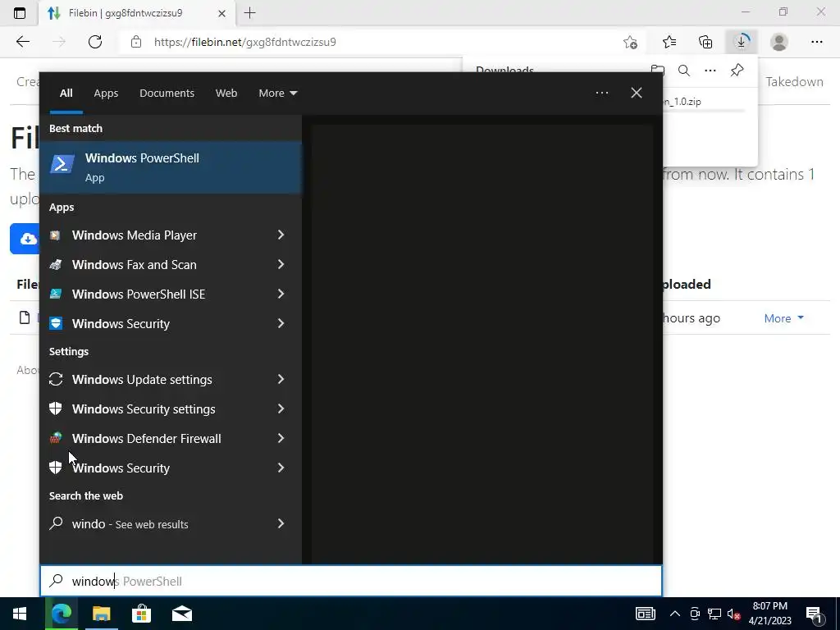This screenshot has height=630, width=840.
Task: Switch to Documents search filter tab
Action: click(x=167, y=94)
